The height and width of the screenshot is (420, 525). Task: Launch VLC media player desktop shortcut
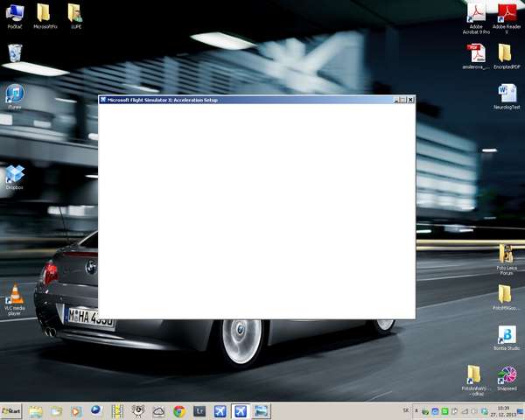pos(15,299)
